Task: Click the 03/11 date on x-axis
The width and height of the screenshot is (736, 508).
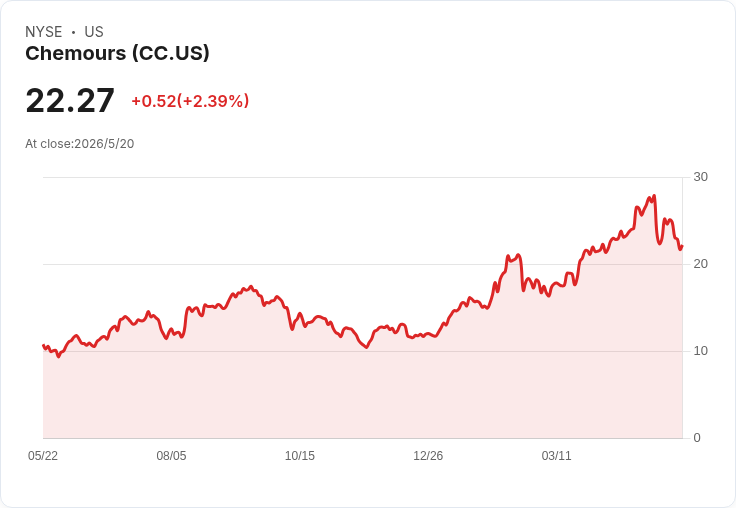Action: pos(557,456)
